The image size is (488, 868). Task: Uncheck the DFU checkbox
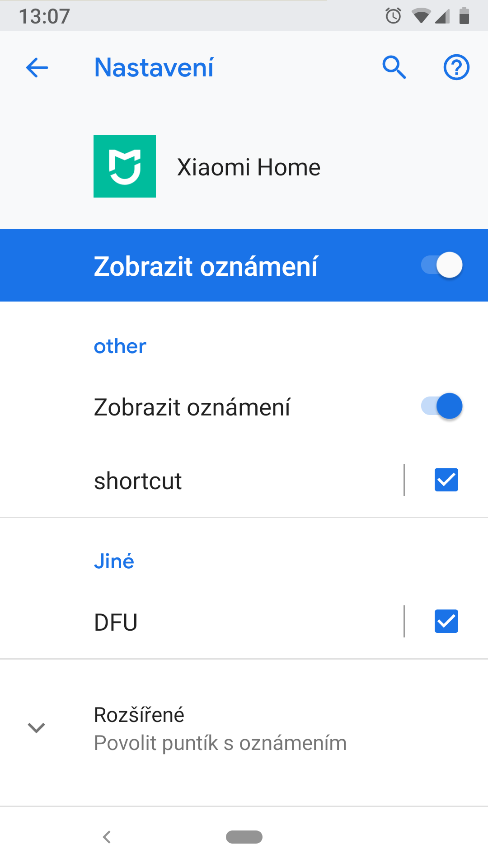click(446, 621)
